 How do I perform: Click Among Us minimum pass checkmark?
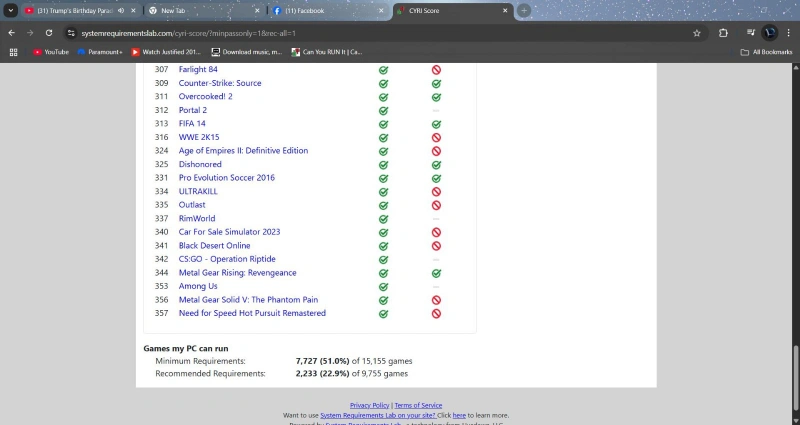383,287
